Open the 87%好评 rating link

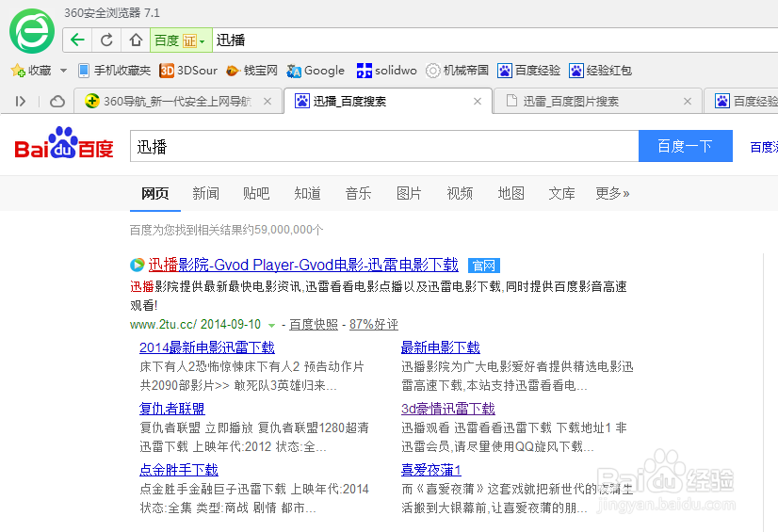coord(374,325)
